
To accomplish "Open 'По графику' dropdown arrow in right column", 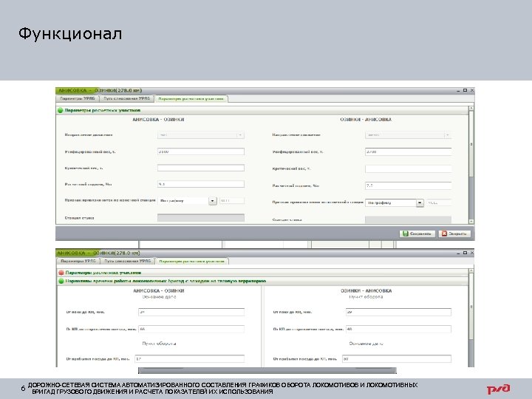I will coord(420,203).
